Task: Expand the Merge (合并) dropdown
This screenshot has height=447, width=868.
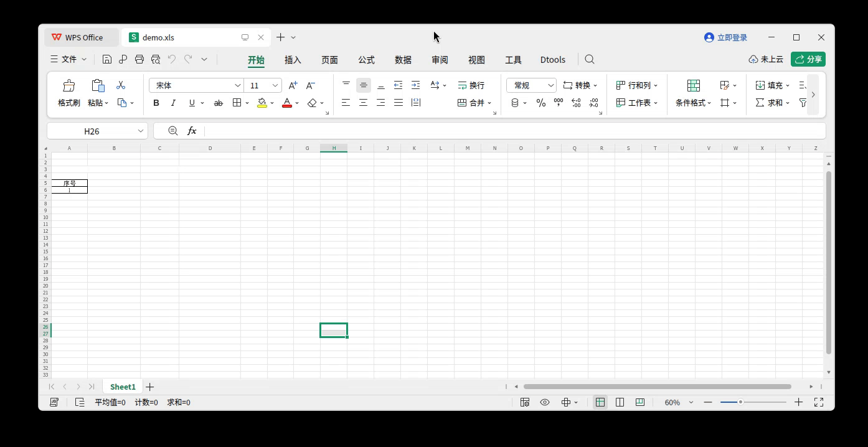Action: (489, 103)
